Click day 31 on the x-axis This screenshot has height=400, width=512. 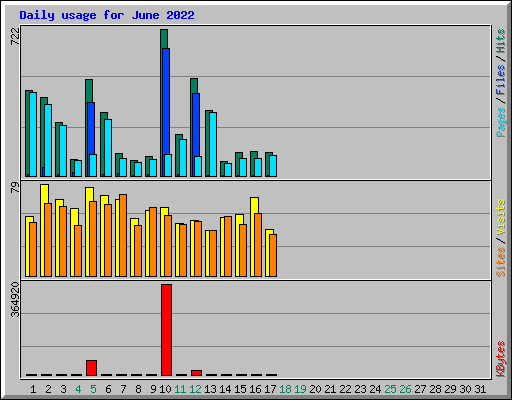click(480, 389)
